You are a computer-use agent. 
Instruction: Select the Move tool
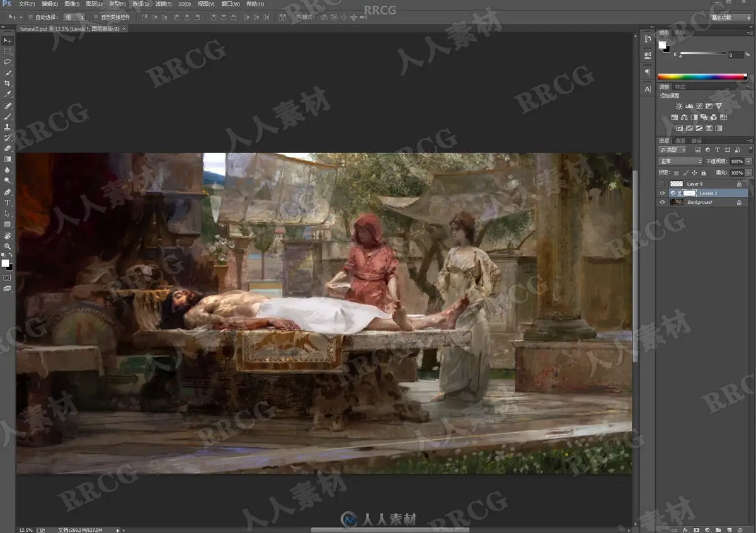click(x=8, y=40)
